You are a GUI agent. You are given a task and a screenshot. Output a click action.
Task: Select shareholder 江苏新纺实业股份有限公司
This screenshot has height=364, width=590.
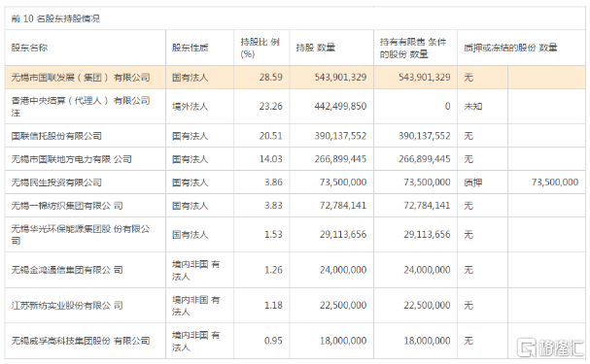pyautogui.click(x=67, y=306)
